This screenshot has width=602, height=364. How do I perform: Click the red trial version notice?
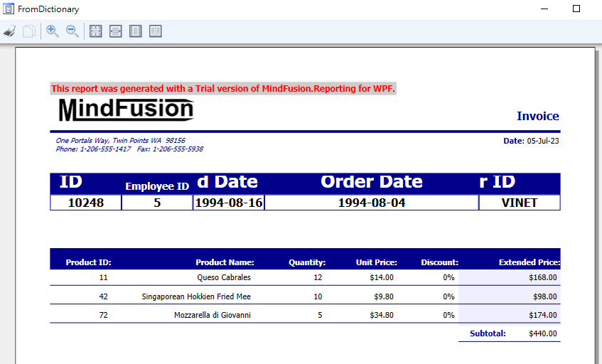(223, 89)
